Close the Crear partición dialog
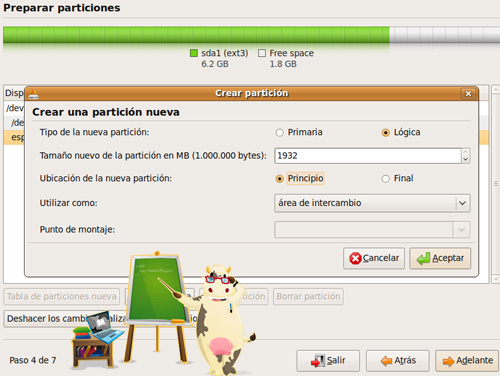The image size is (500, 376). tap(468, 93)
